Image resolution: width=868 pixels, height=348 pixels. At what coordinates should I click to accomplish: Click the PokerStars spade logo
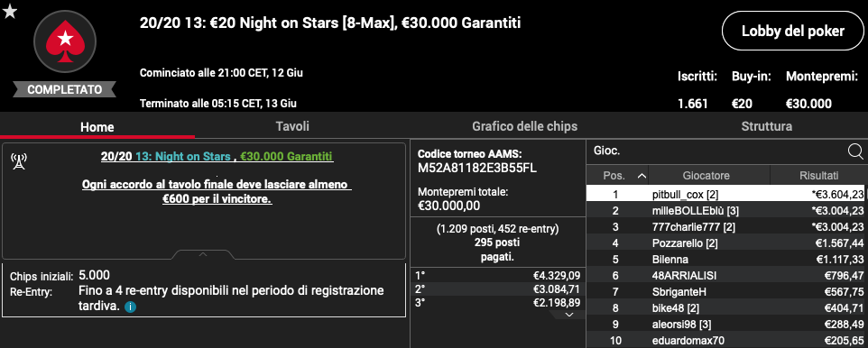coord(65,42)
